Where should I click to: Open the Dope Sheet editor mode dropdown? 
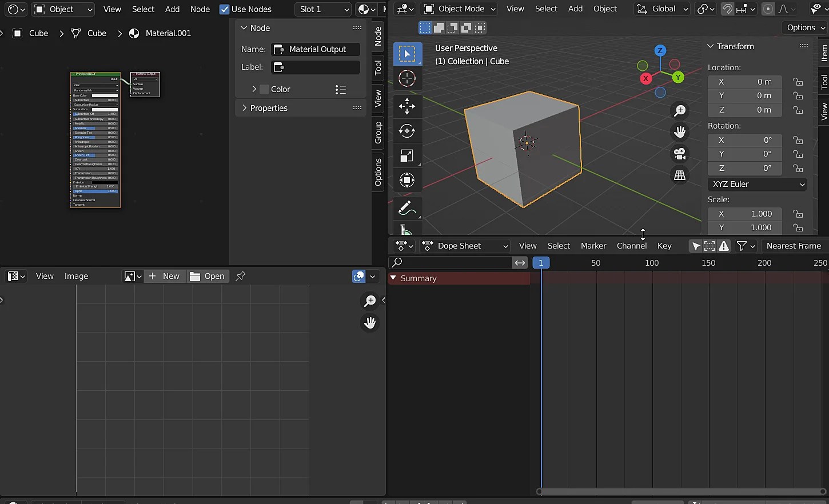464,246
